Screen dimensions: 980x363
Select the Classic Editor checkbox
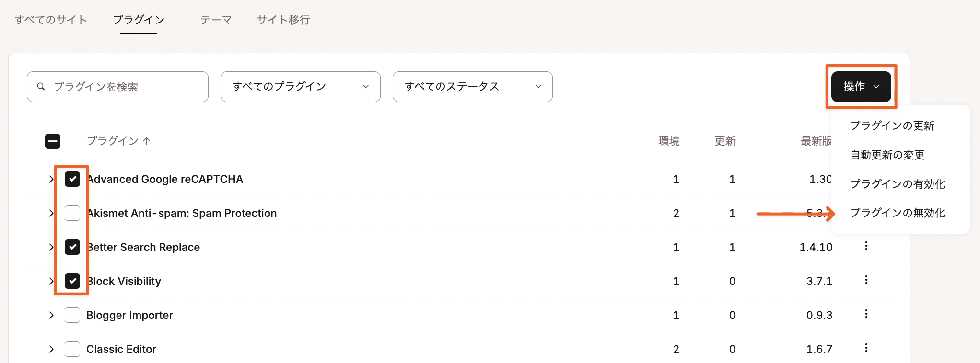tap(72, 349)
